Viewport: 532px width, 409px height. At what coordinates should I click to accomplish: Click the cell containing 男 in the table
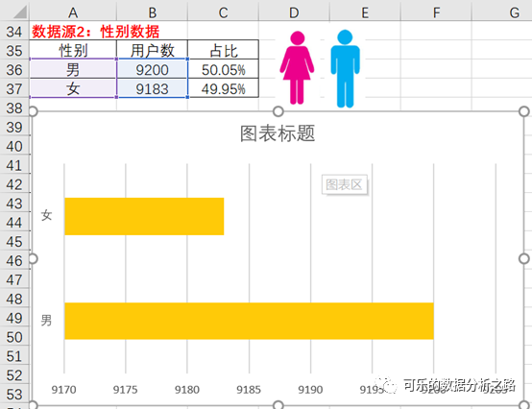pyautogui.click(x=73, y=69)
